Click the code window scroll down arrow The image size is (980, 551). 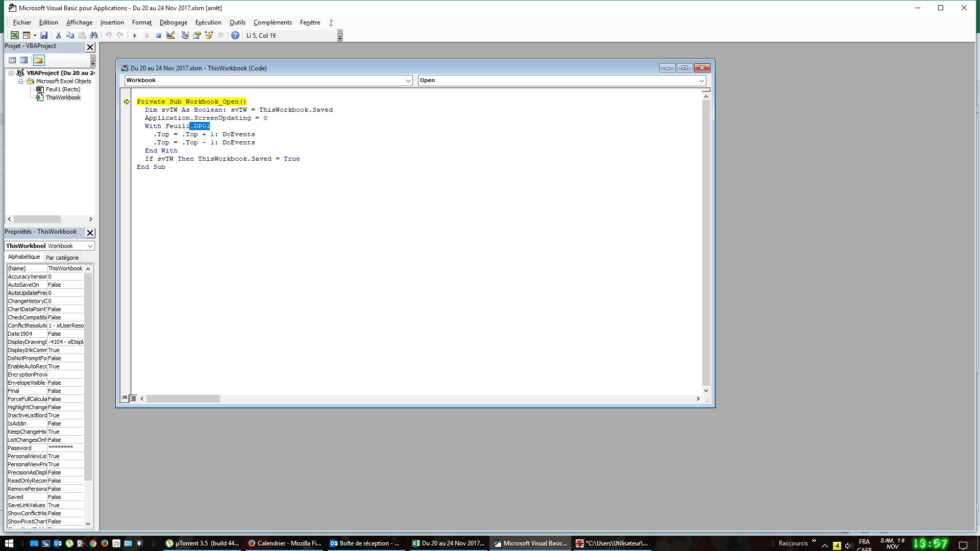[706, 391]
